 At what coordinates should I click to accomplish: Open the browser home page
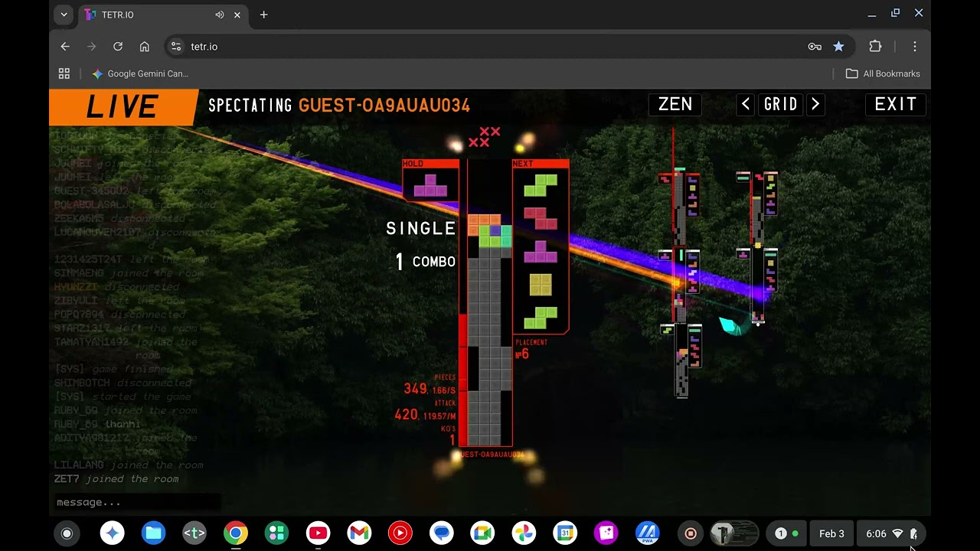coord(144,47)
